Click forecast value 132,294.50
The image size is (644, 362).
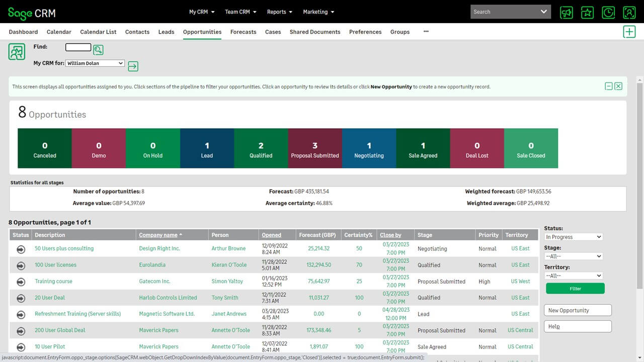click(318, 265)
